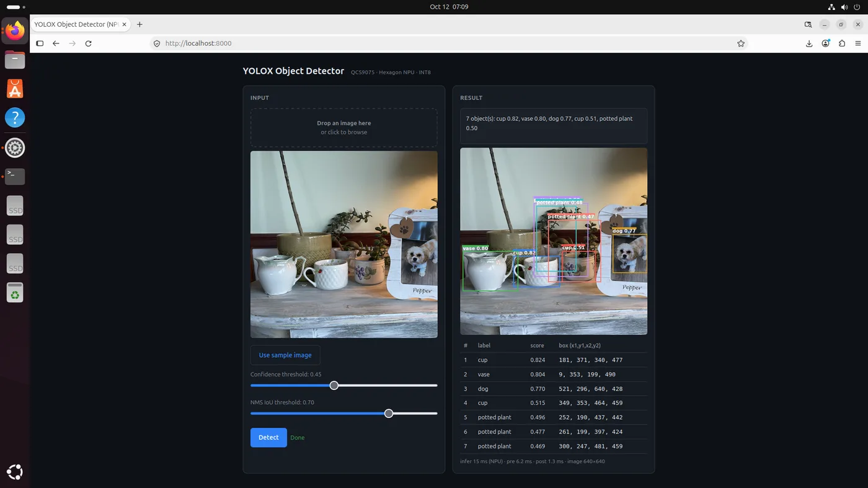This screenshot has height=488, width=868.
Task: Select the YOLOX Object Detector tab
Action: click(x=81, y=24)
